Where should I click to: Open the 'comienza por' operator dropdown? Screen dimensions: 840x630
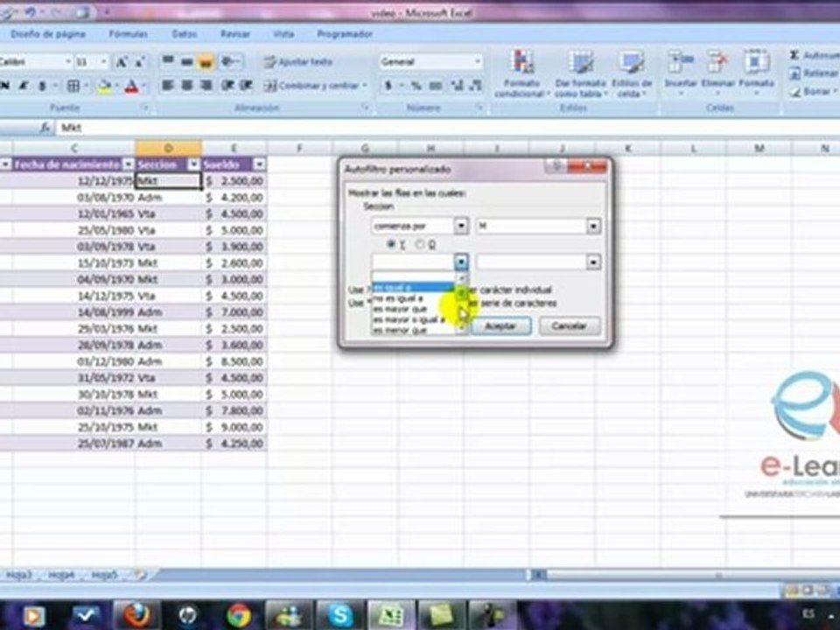[x=461, y=226]
